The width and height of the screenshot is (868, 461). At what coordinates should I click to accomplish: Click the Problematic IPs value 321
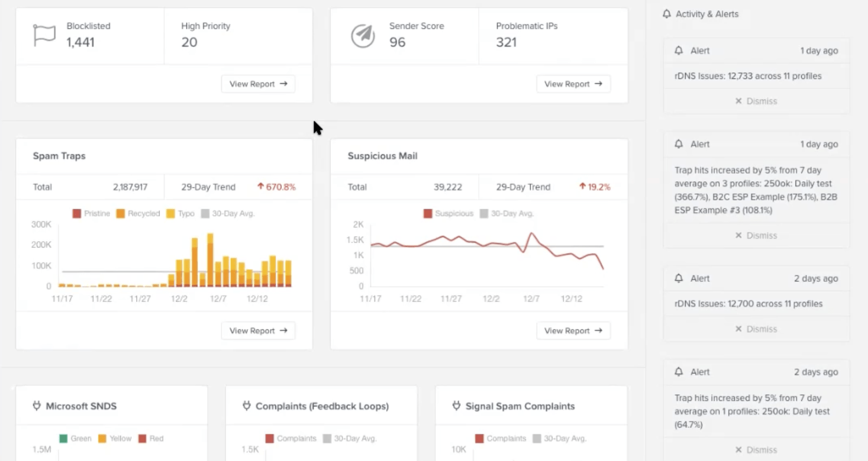click(x=506, y=42)
